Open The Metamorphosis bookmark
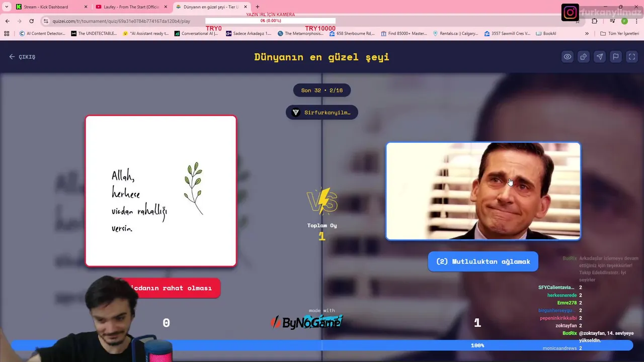The width and height of the screenshot is (644, 362). (300, 34)
